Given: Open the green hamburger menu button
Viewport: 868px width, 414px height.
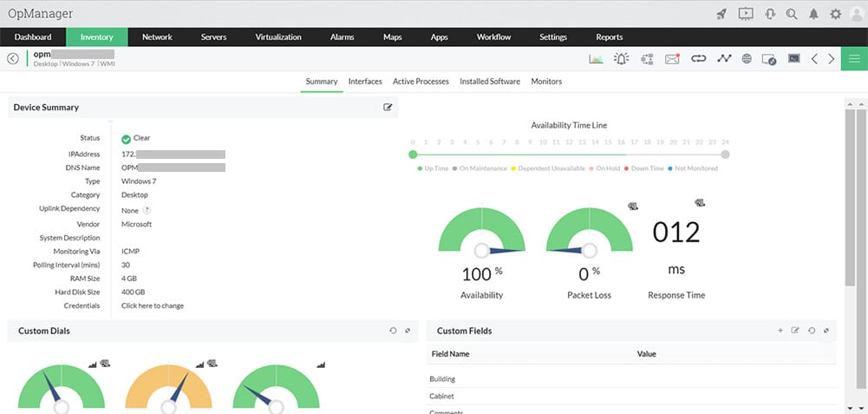Looking at the screenshot, I should [854, 58].
